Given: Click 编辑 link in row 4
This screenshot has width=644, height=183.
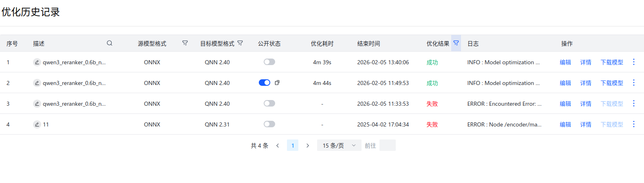Looking at the screenshot, I should tap(565, 124).
